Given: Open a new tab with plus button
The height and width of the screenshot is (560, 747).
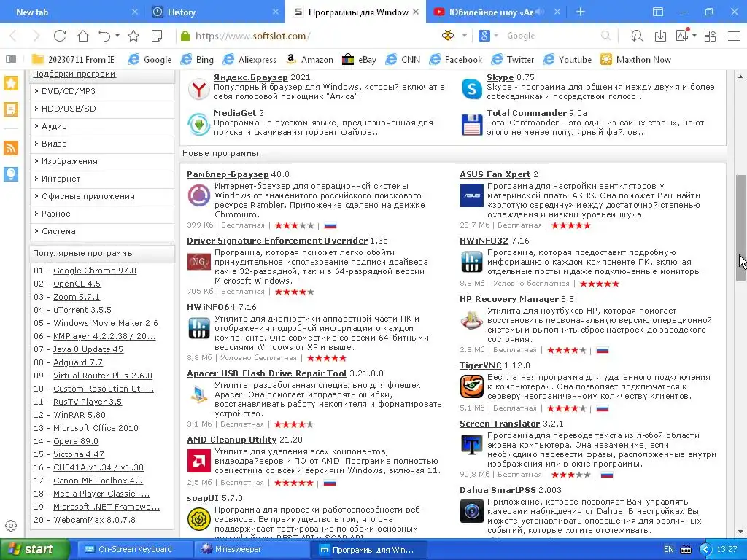Looking at the screenshot, I should coord(580,12).
